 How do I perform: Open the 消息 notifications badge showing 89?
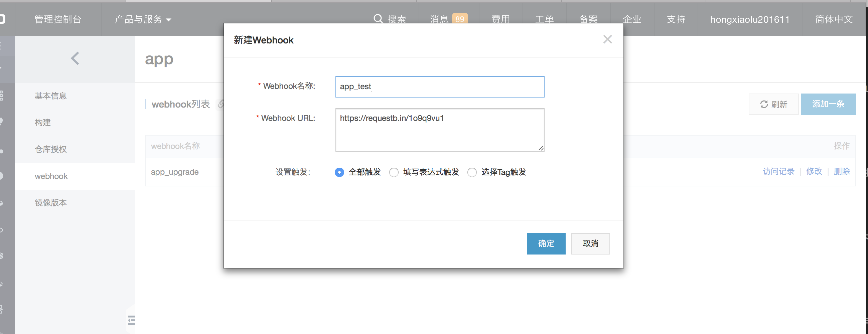pyautogui.click(x=459, y=19)
